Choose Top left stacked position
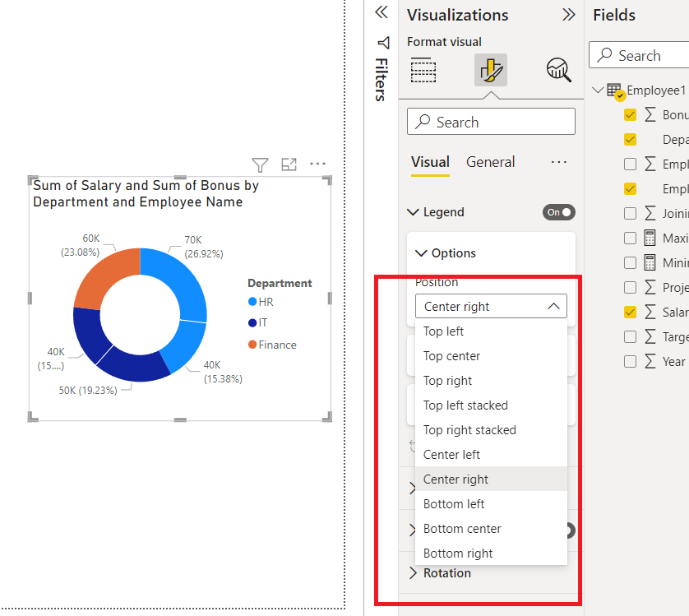The image size is (689, 616). tap(491, 405)
